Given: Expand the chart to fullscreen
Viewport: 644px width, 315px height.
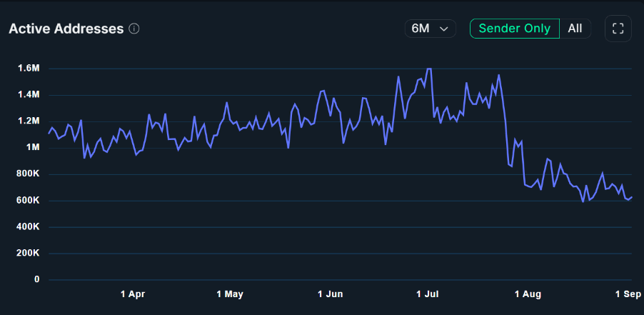Looking at the screenshot, I should pyautogui.click(x=618, y=29).
